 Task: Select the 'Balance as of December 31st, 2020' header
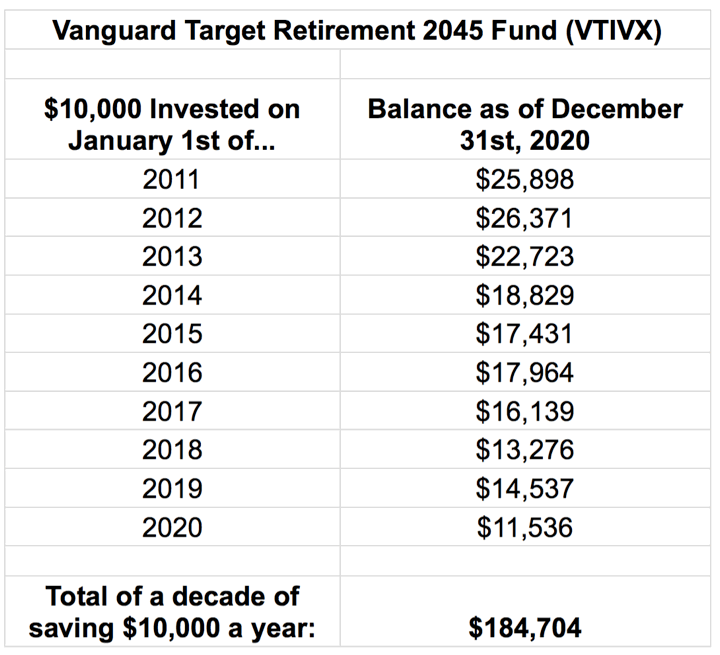pyautogui.click(x=525, y=124)
